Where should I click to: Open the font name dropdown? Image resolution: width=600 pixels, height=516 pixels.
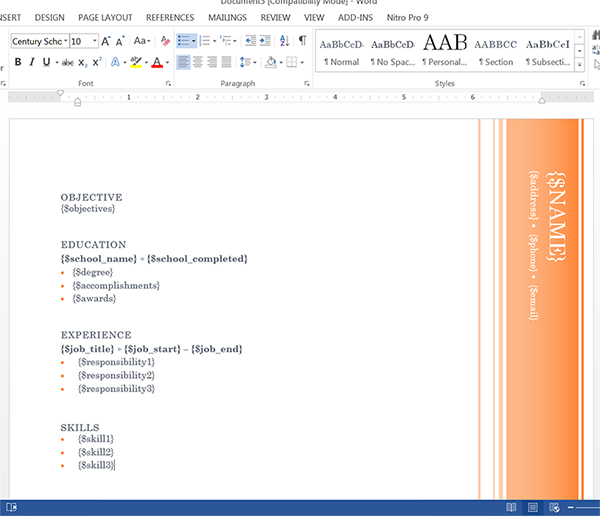click(x=65, y=41)
